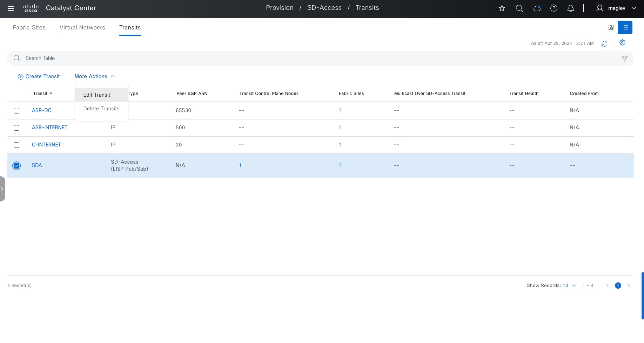The image size is (644, 343).
Task: Open fabric sites count for ASR-DC
Action: (x=340, y=110)
